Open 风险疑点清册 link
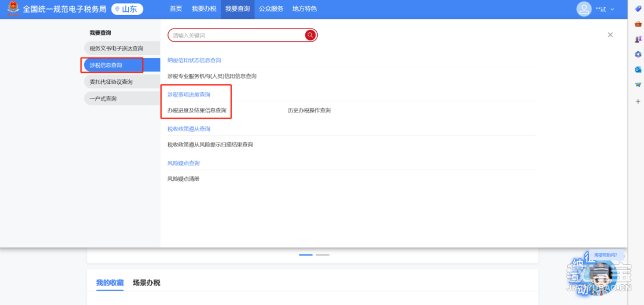 pyautogui.click(x=184, y=179)
